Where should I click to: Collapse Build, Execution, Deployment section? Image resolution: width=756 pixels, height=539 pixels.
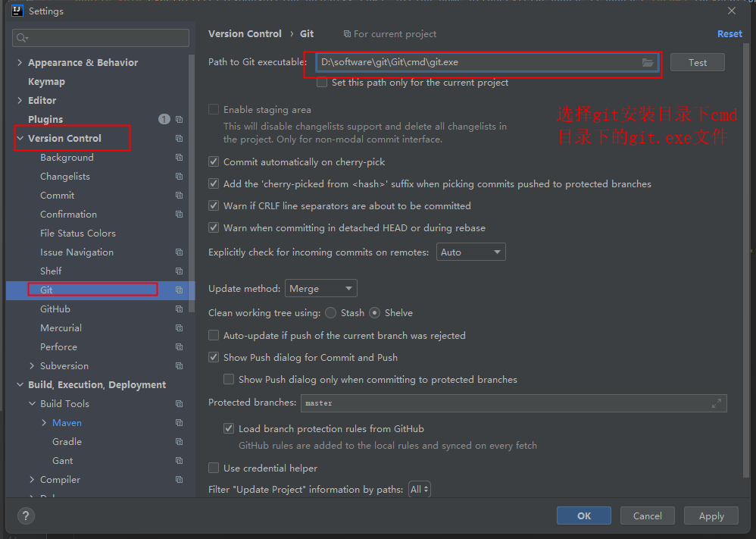click(x=20, y=384)
